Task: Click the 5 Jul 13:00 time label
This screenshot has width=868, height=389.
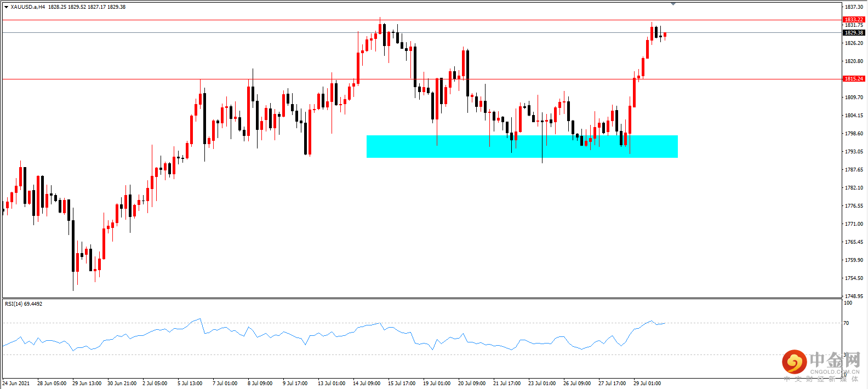Action: pyautogui.click(x=190, y=384)
